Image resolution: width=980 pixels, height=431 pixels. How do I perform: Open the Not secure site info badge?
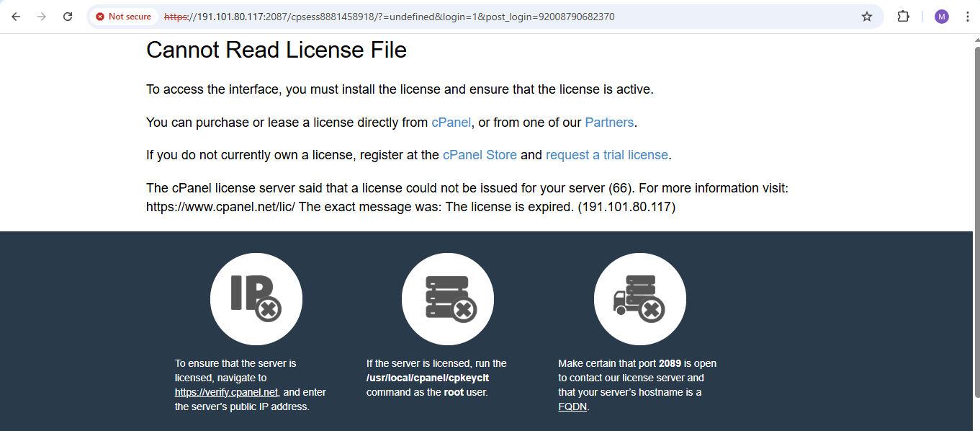pyautogui.click(x=124, y=17)
